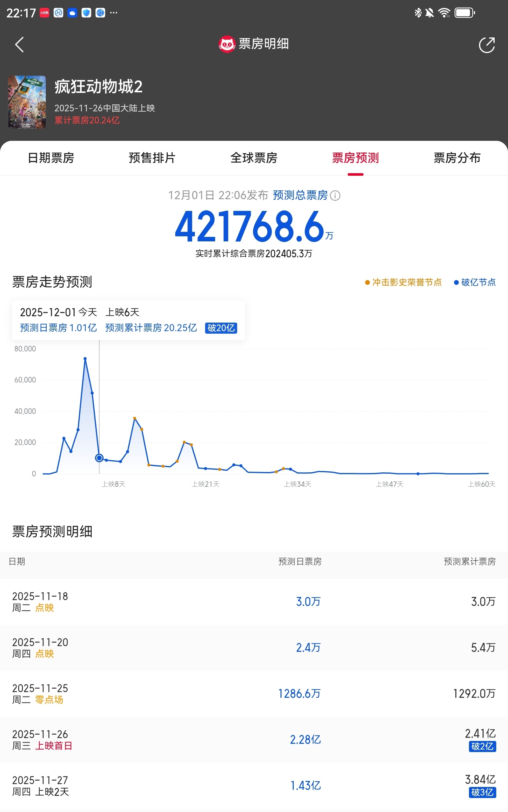Tap the 预测累计票房 20.25亿 tooltip text
Viewport: 508px width, 812px height.
tap(151, 328)
